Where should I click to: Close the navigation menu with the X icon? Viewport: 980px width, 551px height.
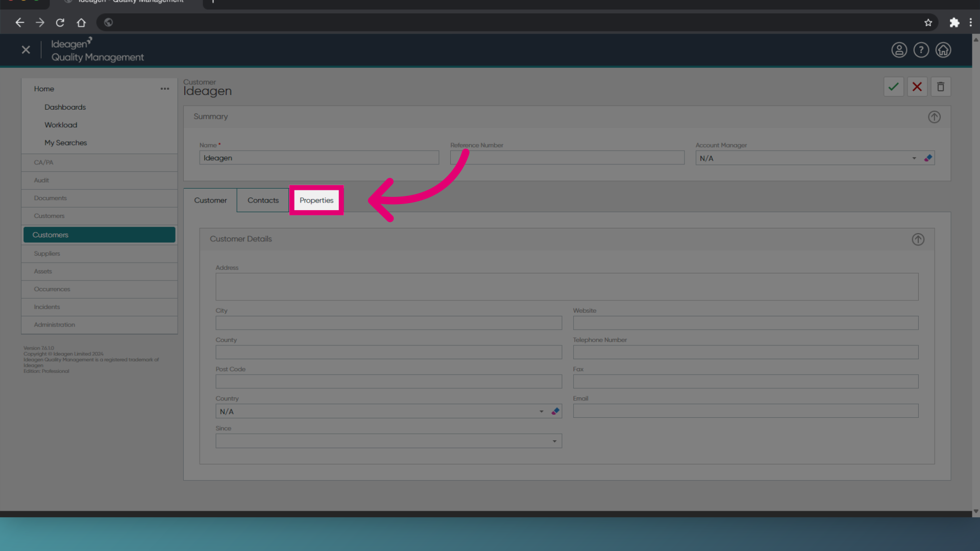[x=26, y=49]
